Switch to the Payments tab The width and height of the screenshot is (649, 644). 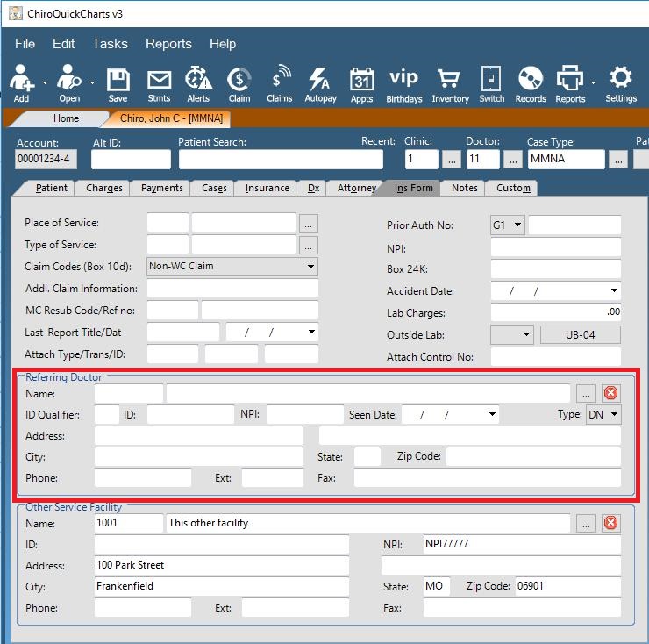(x=162, y=188)
